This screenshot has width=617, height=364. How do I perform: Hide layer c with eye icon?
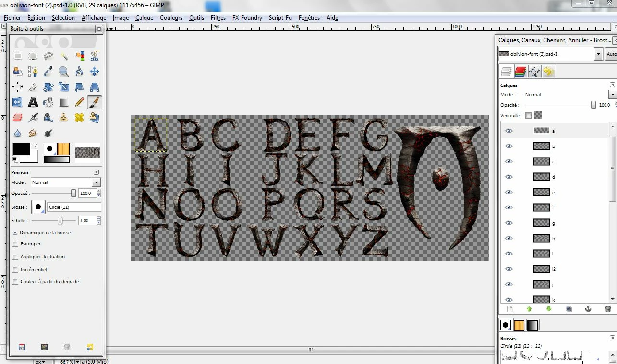pyautogui.click(x=509, y=161)
